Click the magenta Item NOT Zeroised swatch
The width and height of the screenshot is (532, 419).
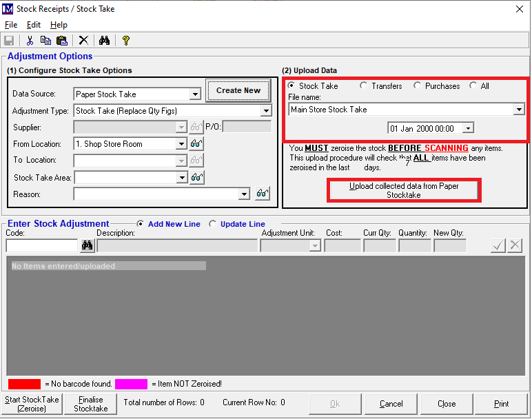[x=132, y=384]
